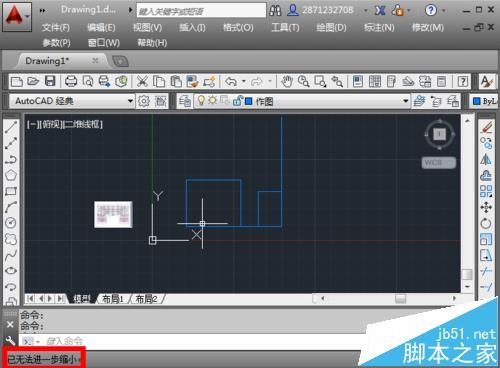Open the Properties palette icon
Screen dimensions: 500x368
tap(358, 81)
